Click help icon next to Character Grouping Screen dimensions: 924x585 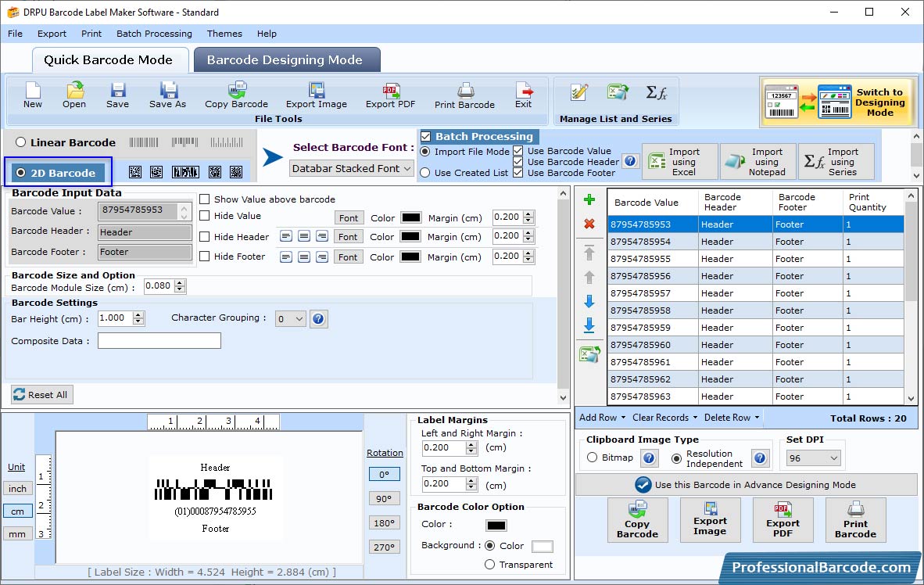[x=318, y=319]
